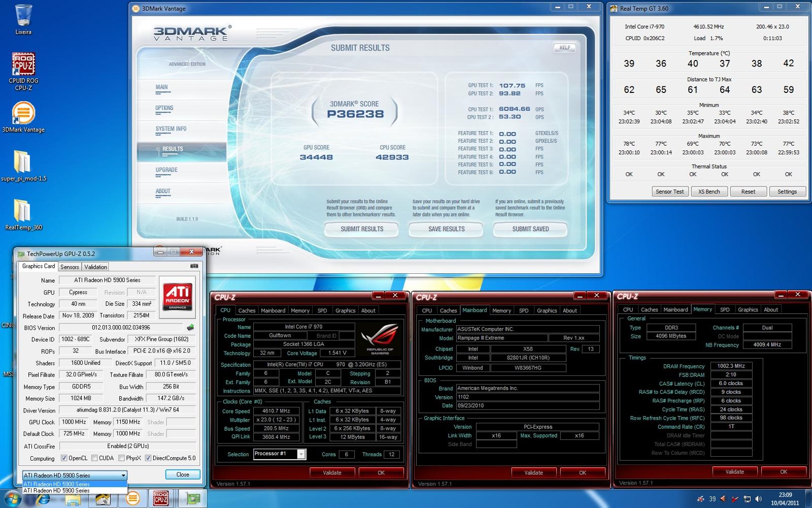Open Caches tab in the CPU-Z CPU window
Viewport: 812px width, 508px height.
coord(247,310)
